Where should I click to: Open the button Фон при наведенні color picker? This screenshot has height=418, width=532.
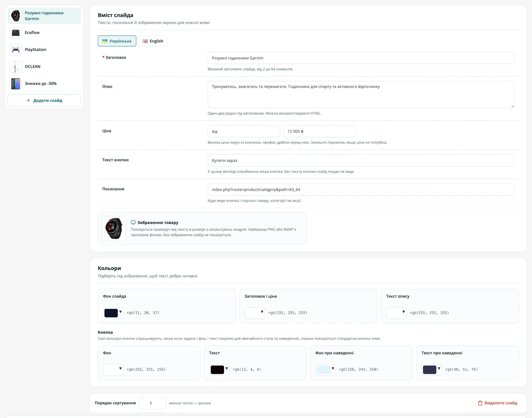click(x=326, y=370)
